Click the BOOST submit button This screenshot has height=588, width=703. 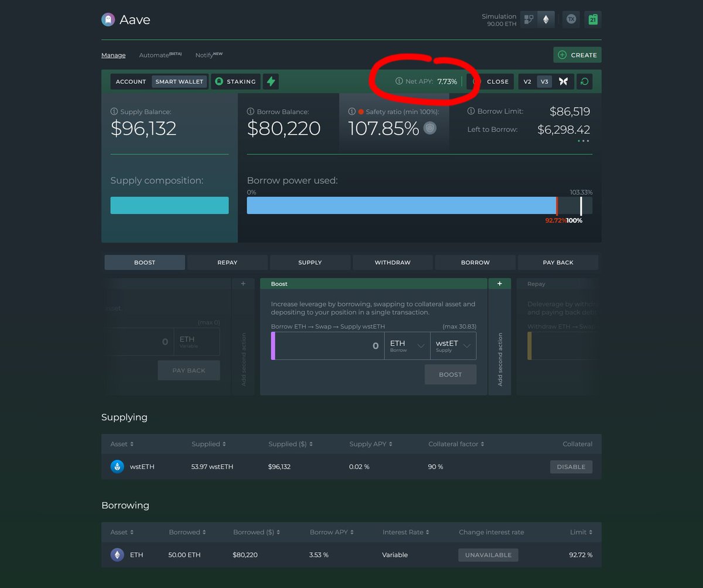(451, 374)
